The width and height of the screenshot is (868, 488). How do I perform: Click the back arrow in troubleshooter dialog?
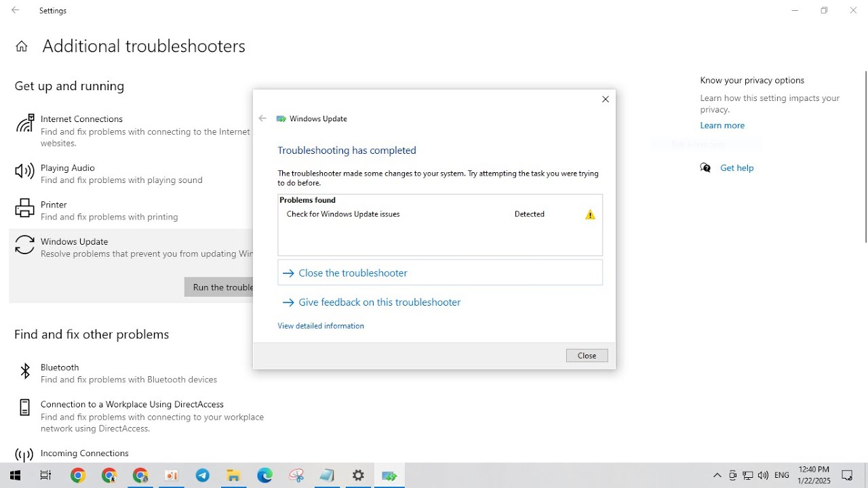pos(263,119)
